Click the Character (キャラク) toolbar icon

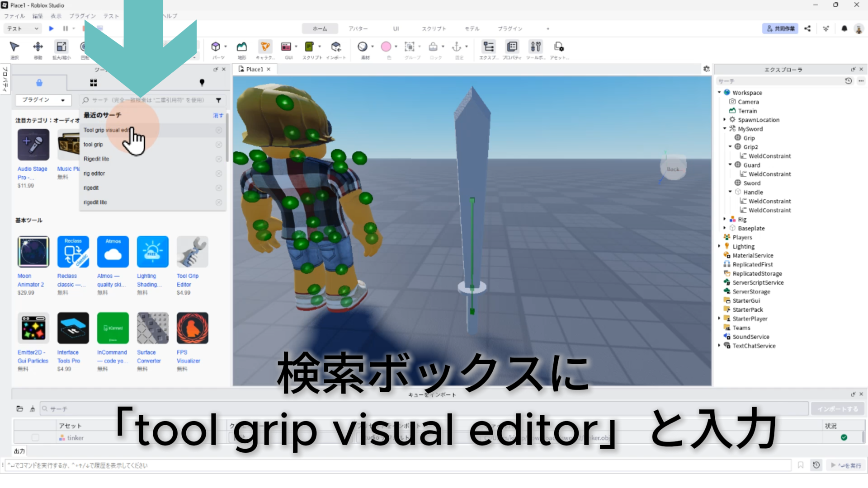pyautogui.click(x=265, y=47)
